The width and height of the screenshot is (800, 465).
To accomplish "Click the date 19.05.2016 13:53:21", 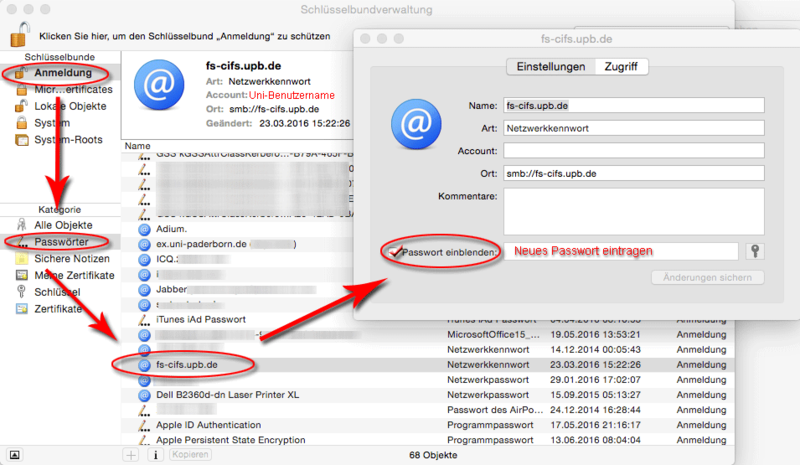I will (x=595, y=335).
